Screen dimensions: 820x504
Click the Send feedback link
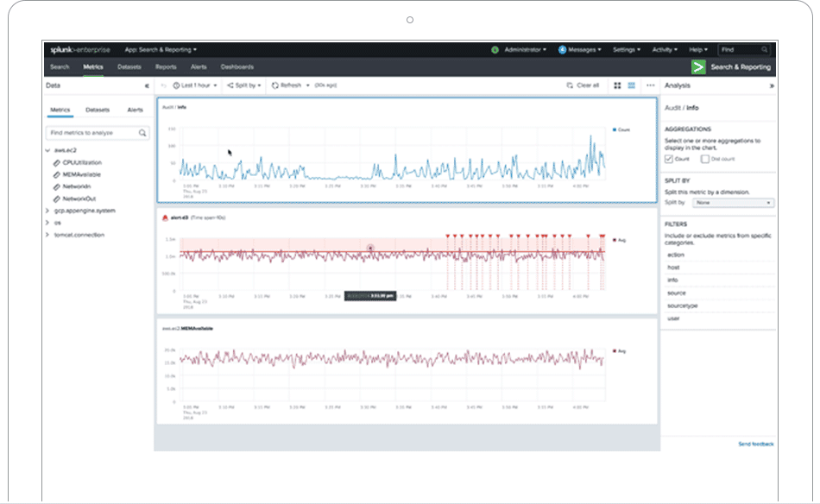pos(755,443)
